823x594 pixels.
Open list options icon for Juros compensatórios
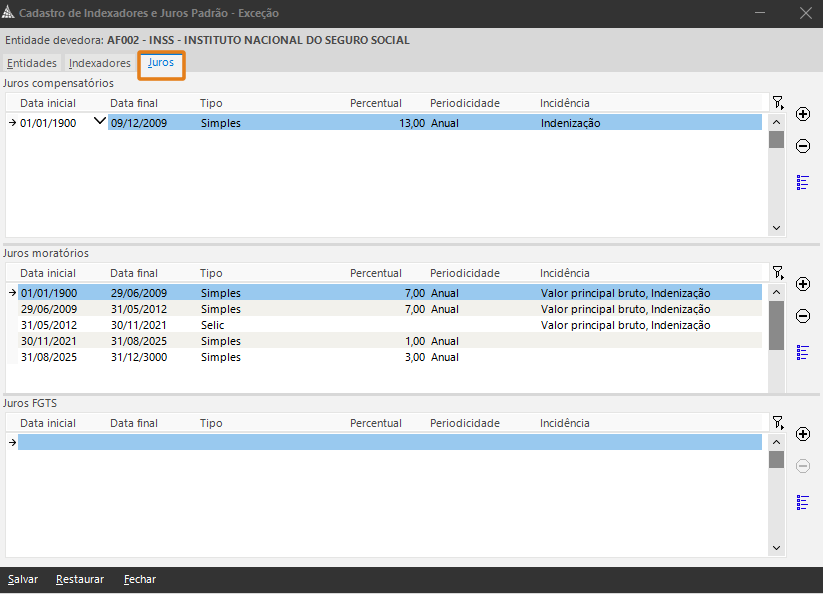pos(802,182)
